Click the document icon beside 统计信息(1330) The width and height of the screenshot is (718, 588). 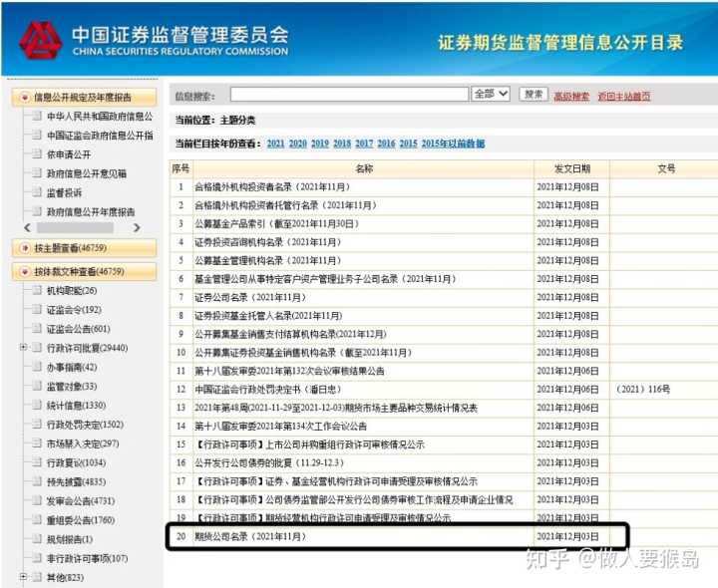[x=37, y=405]
